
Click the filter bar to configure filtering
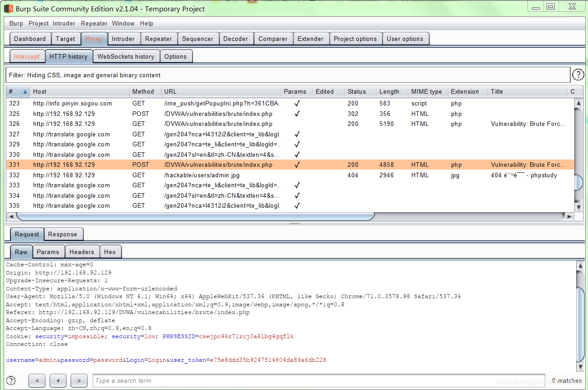(x=288, y=75)
